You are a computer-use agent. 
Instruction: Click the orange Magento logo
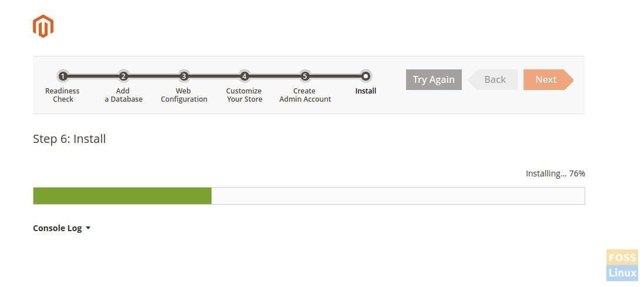pyautogui.click(x=43, y=26)
